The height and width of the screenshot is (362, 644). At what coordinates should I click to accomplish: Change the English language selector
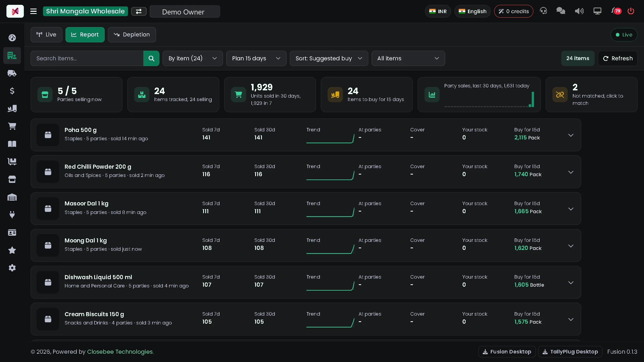coord(472,11)
